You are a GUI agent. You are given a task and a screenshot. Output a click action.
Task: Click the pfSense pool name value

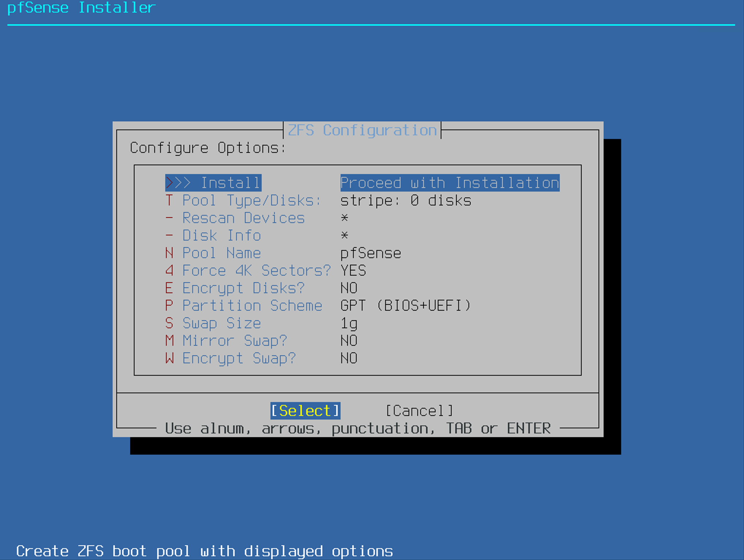click(371, 253)
